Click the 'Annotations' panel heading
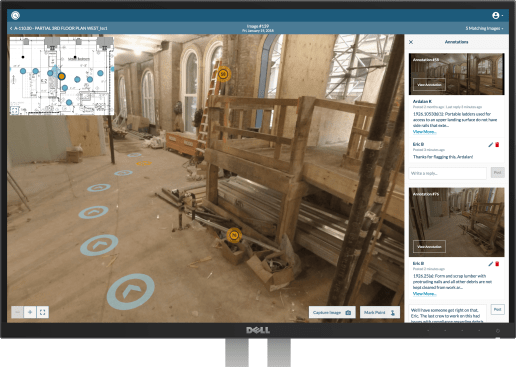516x367 pixels. click(x=456, y=42)
